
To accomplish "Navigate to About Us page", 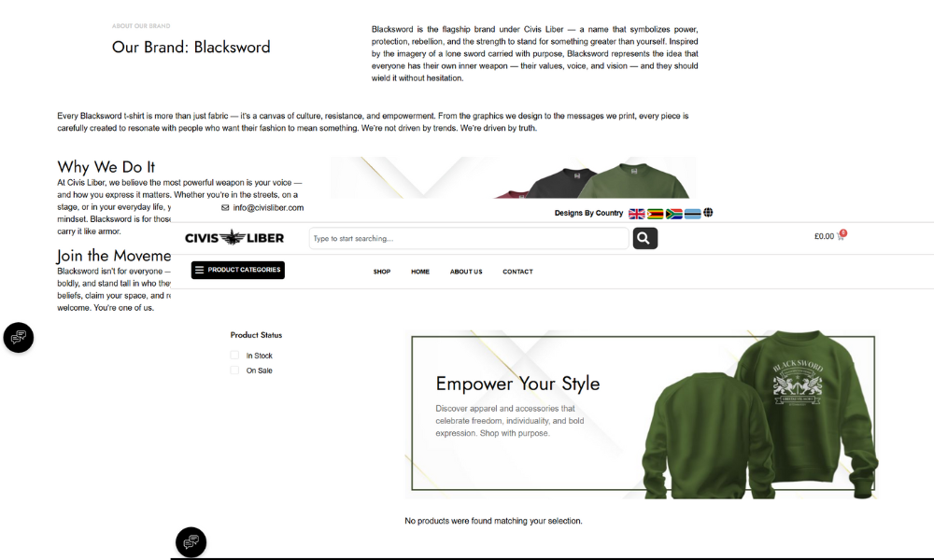I will [466, 272].
